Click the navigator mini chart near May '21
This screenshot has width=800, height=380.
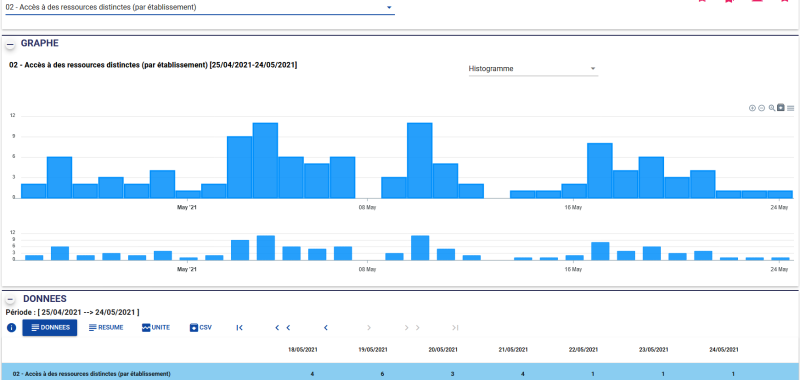coord(187,259)
